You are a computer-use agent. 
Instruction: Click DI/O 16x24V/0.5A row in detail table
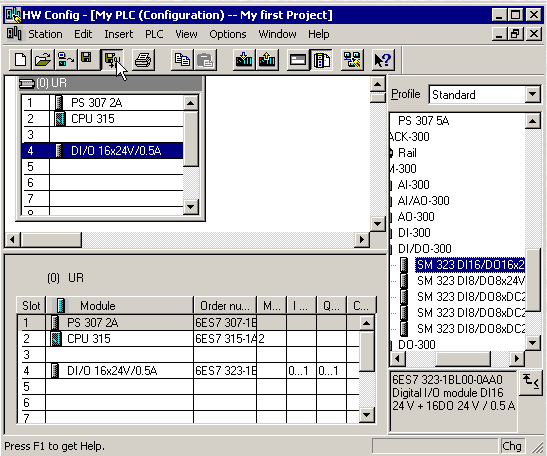pos(188,371)
